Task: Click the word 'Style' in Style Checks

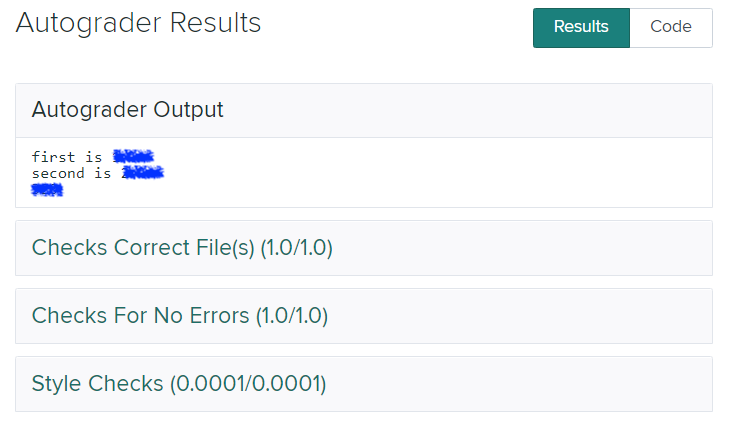Action: tap(57, 383)
